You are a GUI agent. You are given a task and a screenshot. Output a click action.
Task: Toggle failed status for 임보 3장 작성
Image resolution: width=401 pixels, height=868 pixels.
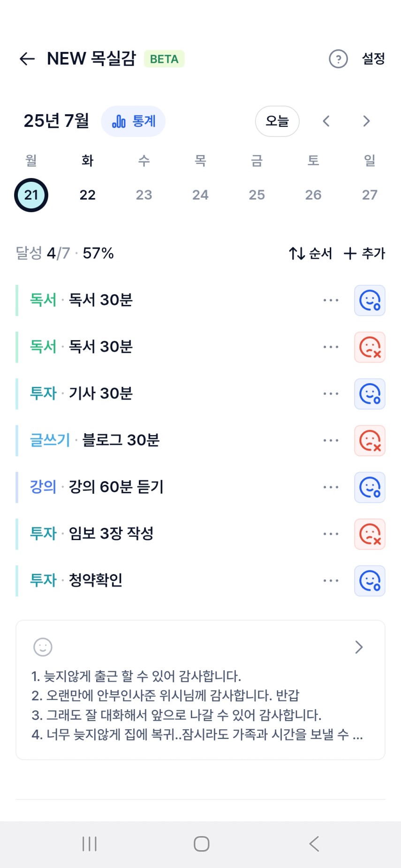pos(370,534)
